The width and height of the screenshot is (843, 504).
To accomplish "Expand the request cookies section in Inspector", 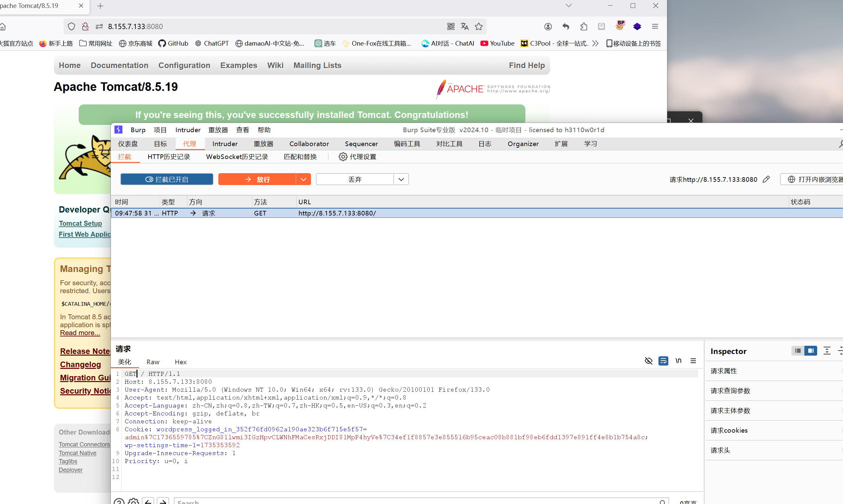I will (729, 430).
